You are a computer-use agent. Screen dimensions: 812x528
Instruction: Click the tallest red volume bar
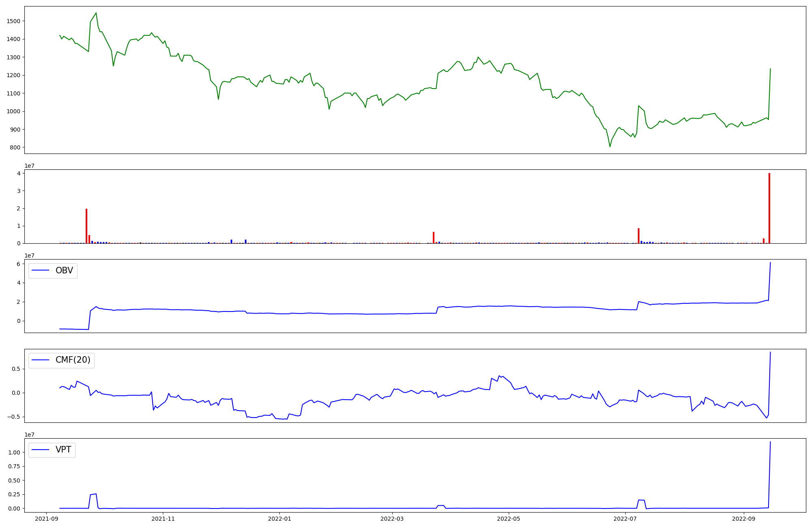pyautogui.click(x=769, y=208)
